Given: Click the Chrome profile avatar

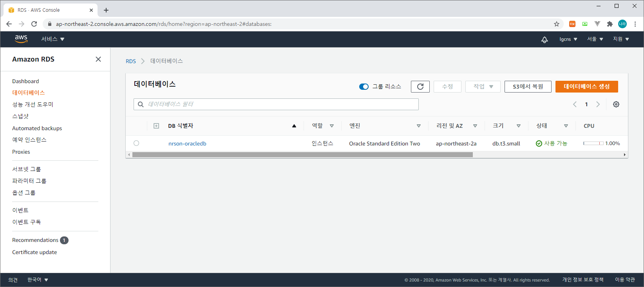Looking at the screenshot, I should coord(622,24).
